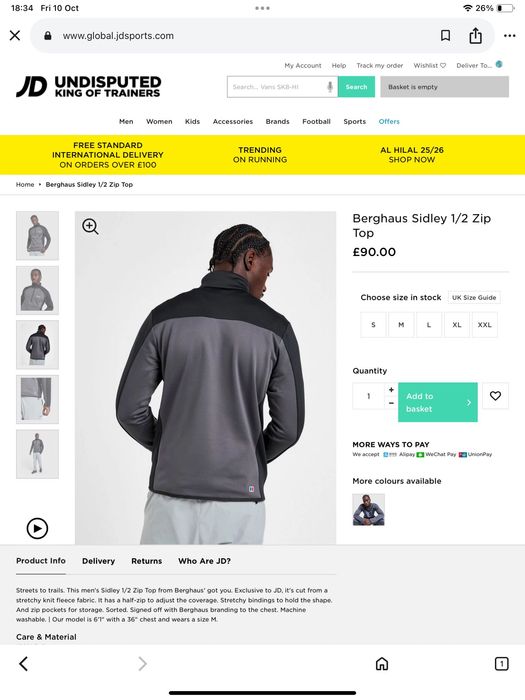Select size XL
The height and width of the screenshot is (700, 525).
click(x=456, y=325)
